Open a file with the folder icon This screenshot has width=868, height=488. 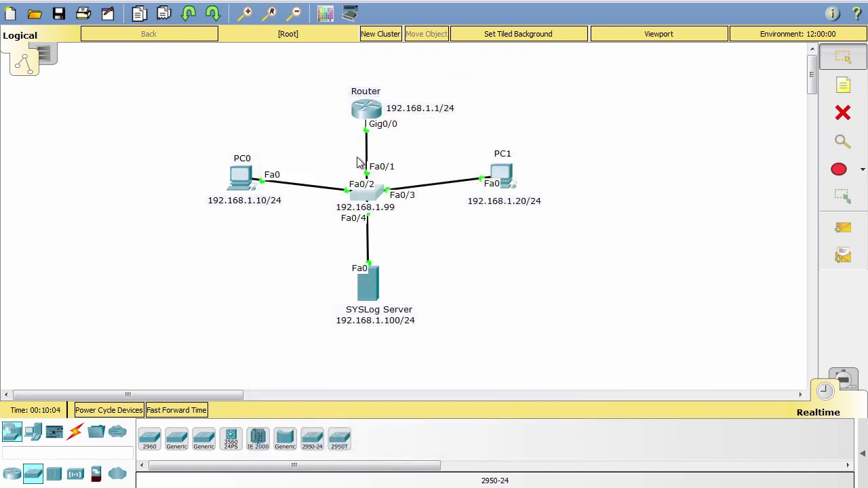point(35,14)
